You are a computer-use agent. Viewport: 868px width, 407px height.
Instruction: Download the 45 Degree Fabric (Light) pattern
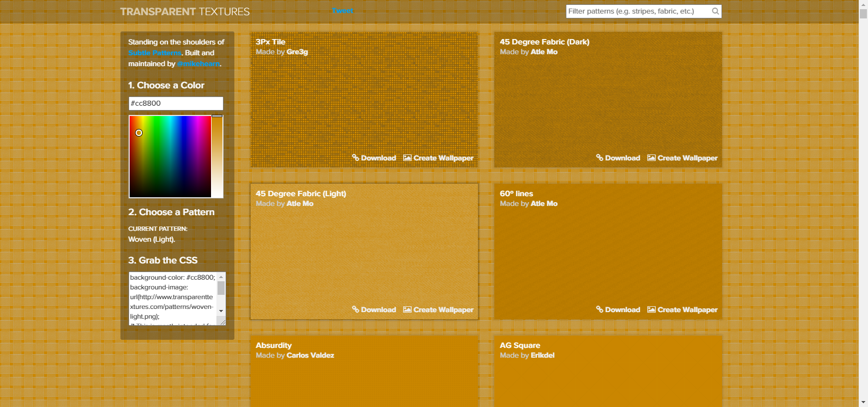tap(374, 310)
